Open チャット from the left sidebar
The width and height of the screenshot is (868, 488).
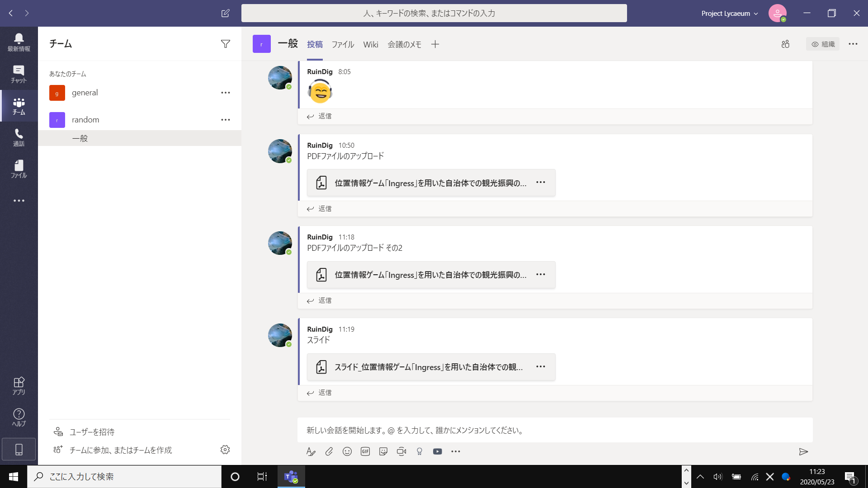[x=19, y=74]
